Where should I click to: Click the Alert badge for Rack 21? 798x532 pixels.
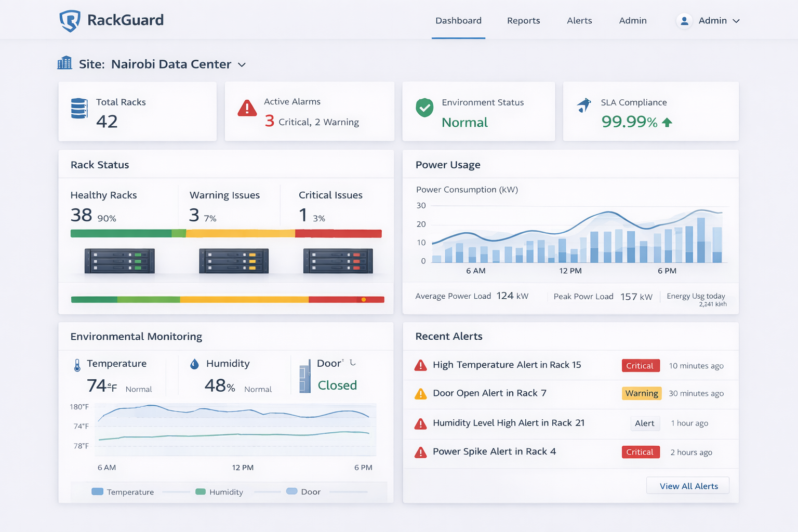(645, 423)
